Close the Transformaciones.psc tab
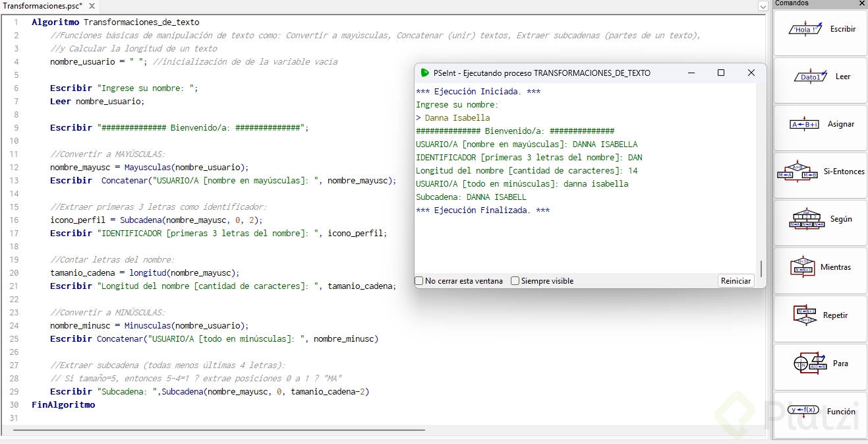This screenshot has height=444, width=868. click(91, 6)
